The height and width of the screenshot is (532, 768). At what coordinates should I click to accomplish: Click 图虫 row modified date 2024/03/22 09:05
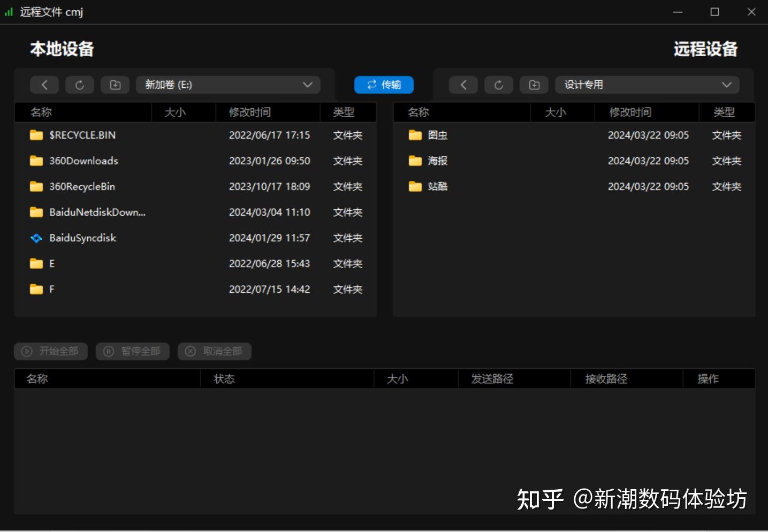pyautogui.click(x=648, y=135)
